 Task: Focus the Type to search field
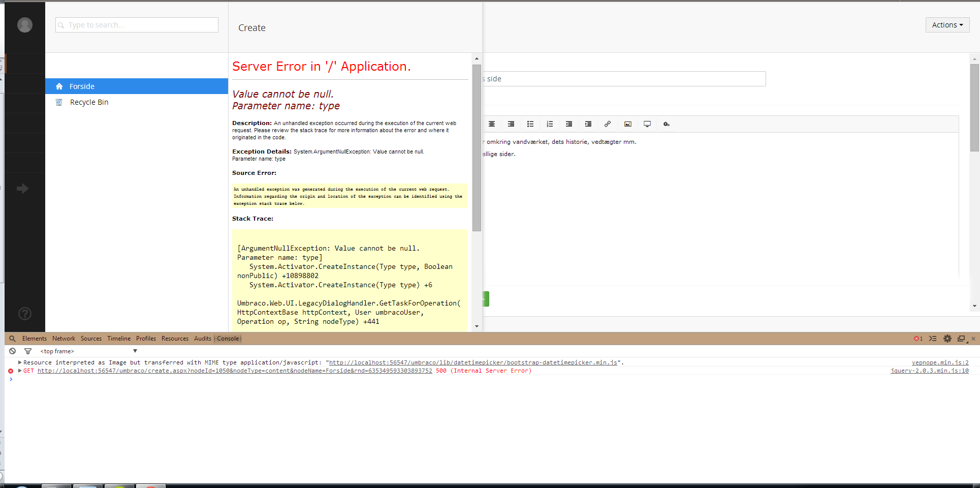137,25
